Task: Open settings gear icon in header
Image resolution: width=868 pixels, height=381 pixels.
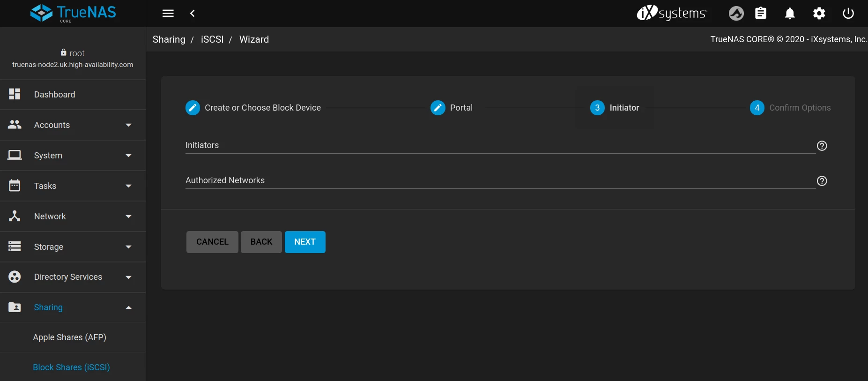Action: click(x=819, y=14)
